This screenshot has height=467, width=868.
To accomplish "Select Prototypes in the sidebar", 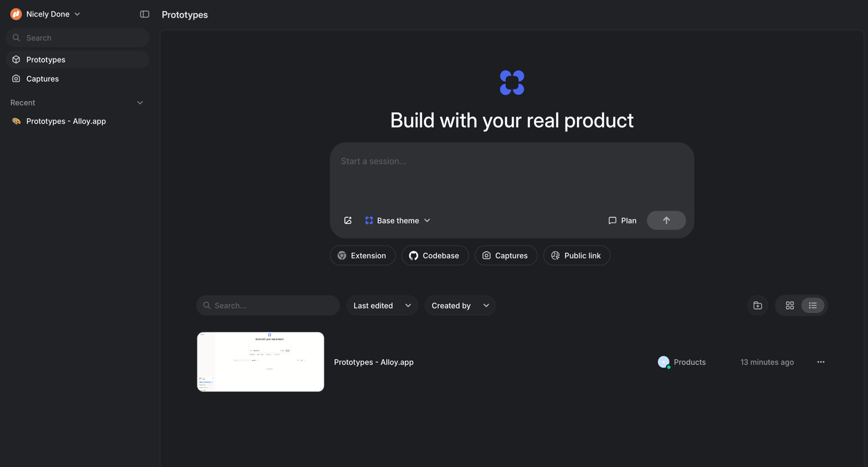I will (x=77, y=60).
